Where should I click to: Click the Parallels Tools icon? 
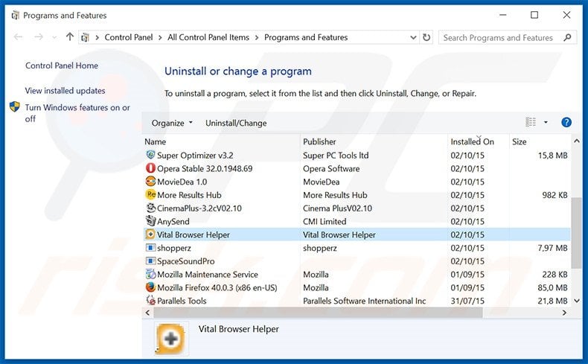pos(150,300)
